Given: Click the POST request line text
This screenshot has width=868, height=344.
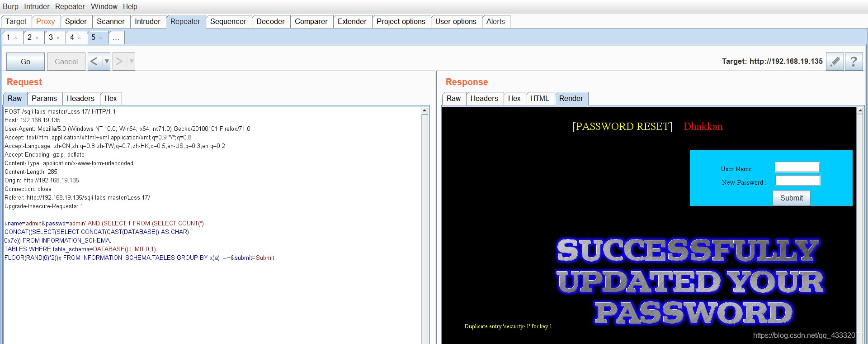Looking at the screenshot, I should coord(60,111).
